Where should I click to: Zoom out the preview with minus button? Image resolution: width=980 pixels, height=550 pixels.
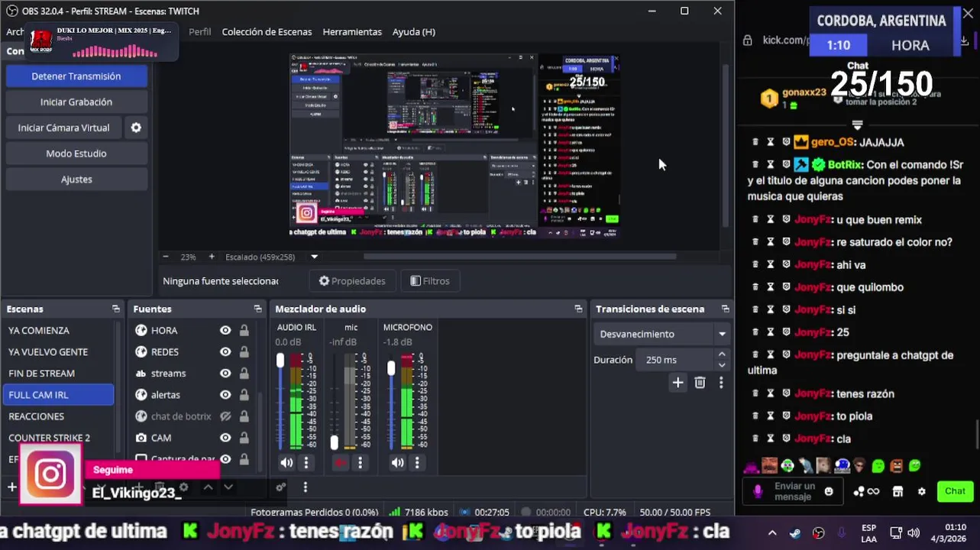click(166, 257)
